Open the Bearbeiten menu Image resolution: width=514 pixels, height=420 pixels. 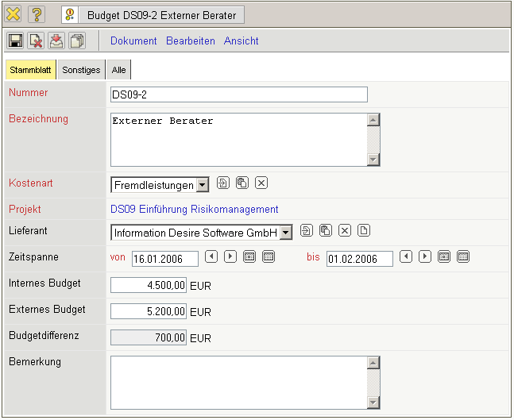[x=191, y=40]
